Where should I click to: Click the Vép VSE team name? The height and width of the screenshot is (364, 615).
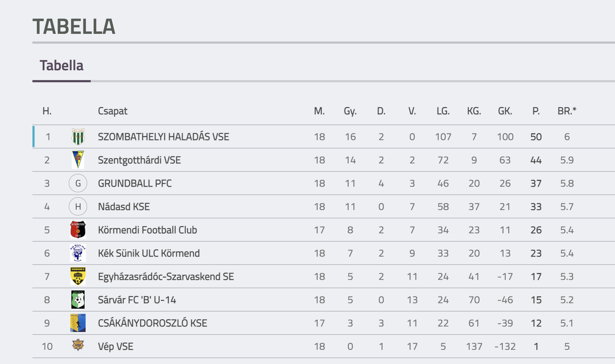point(116,347)
